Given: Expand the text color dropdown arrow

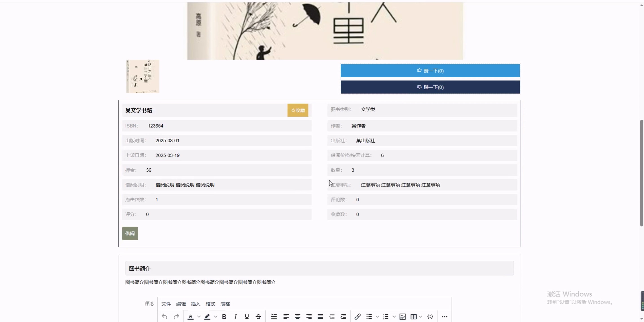Looking at the screenshot, I should point(199,317).
